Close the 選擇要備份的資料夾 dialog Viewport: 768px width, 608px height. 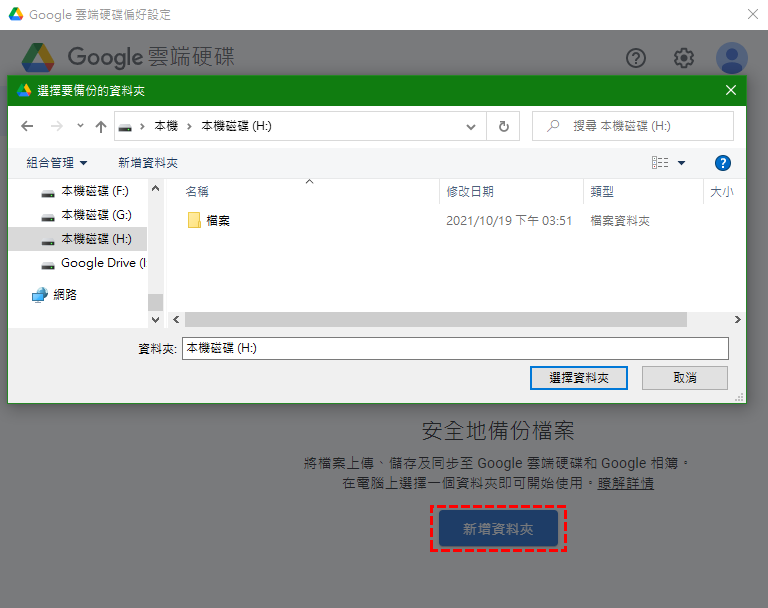[730, 90]
